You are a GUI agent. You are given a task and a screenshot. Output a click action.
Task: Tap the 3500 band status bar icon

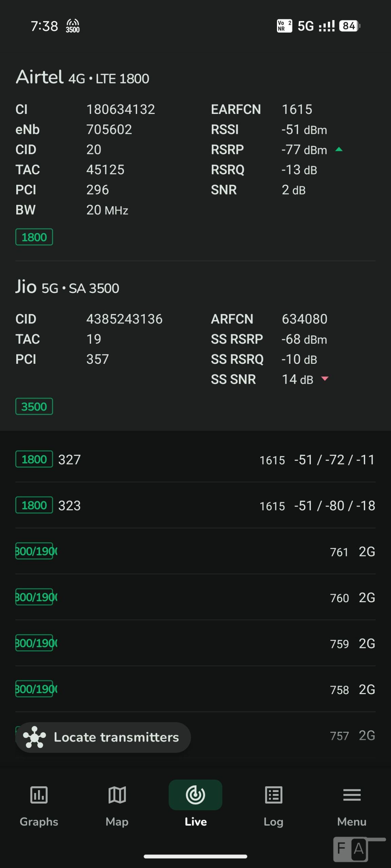(x=73, y=26)
